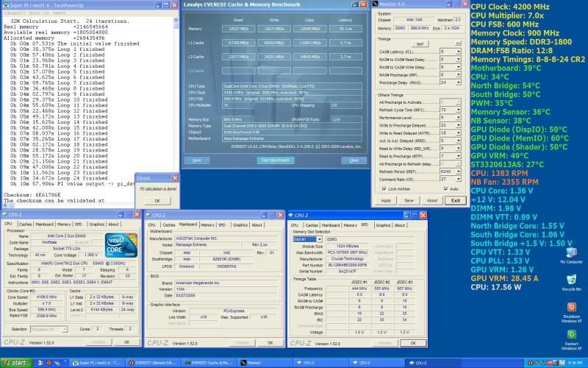Click OK in the SPD CPU-Z window
Image resolution: width=588 pixels, height=368 pixels.
click(x=413, y=343)
